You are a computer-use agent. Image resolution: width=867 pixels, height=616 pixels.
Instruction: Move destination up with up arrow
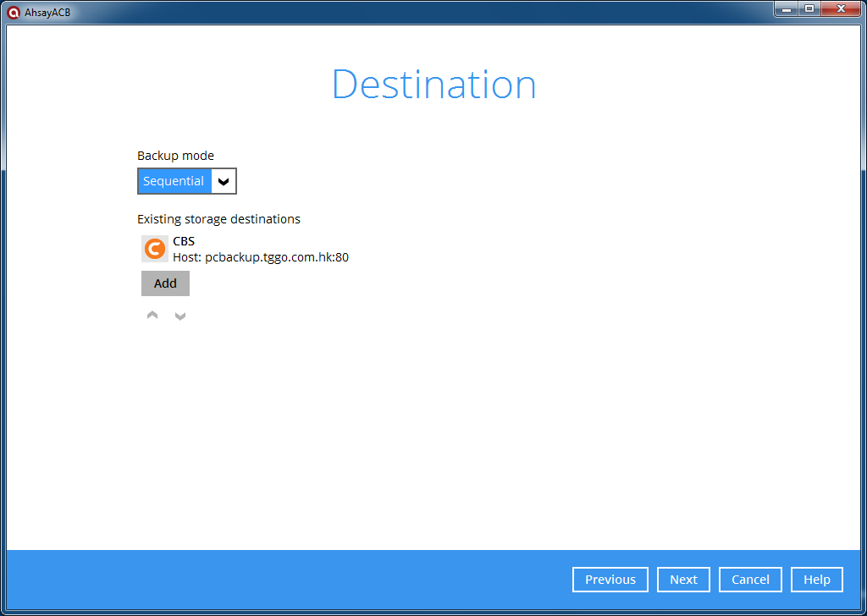152,316
